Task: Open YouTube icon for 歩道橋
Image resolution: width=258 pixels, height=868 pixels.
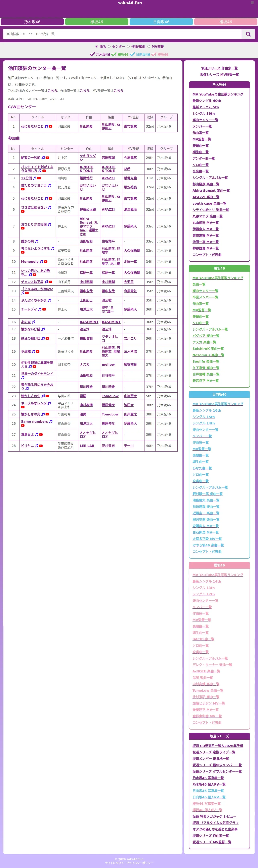Action: (38, 351)
